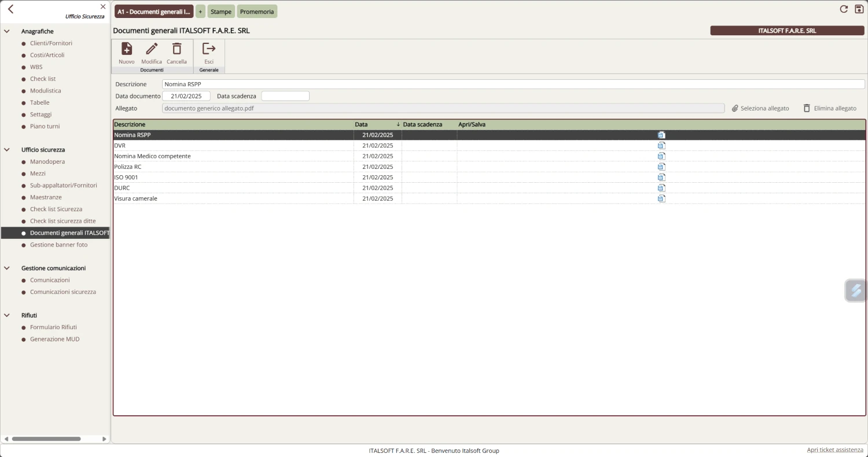Click the Esci exit icon
This screenshot has width=868, height=457.
point(209,49)
